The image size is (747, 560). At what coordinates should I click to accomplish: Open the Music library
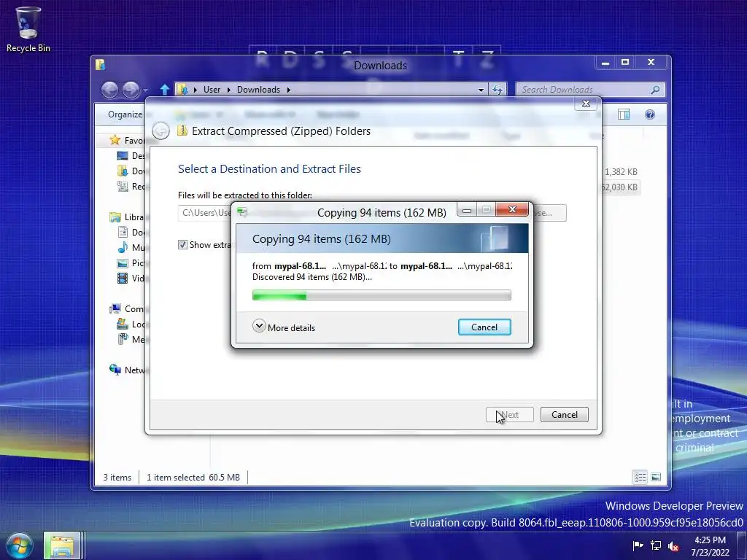click(131, 248)
